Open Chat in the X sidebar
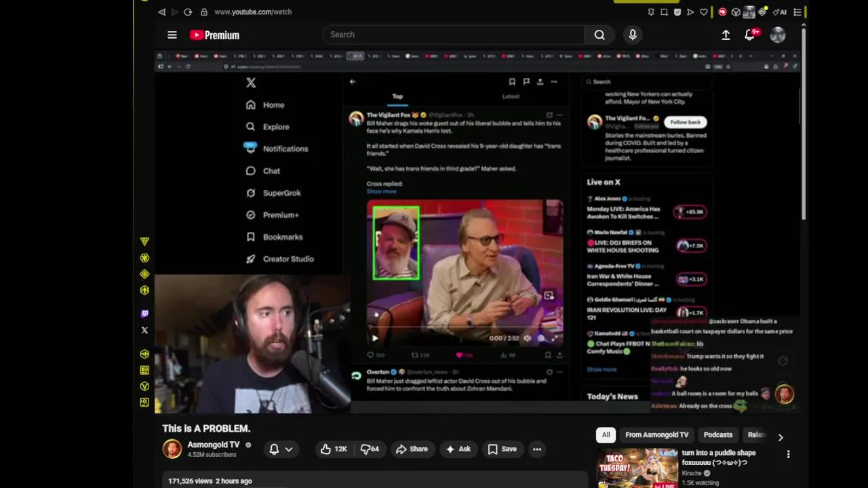Image resolution: width=868 pixels, height=488 pixels. click(x=263, y=171)
